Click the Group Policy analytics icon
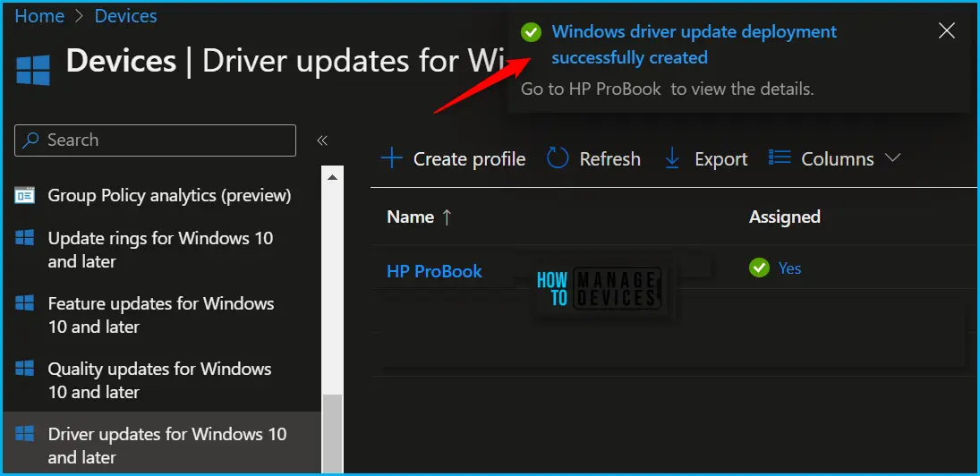Image resolution: width=980 pixels, height=476 pixels. (24, 196)
